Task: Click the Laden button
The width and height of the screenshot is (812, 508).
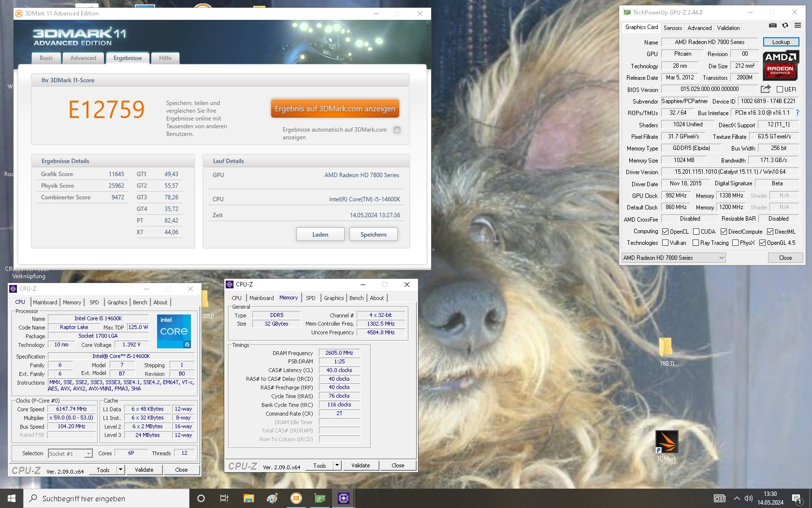Action: click(x=320, y=235)
